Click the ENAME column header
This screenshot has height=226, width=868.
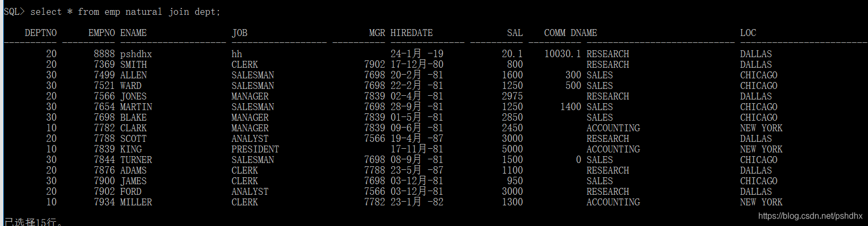[x=134, y=33]
